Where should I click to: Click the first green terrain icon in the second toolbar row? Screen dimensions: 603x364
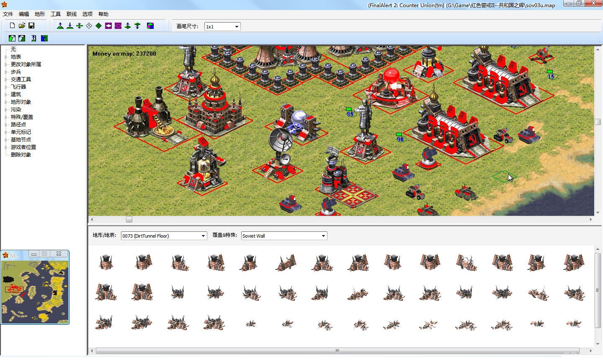click(12, 38)
